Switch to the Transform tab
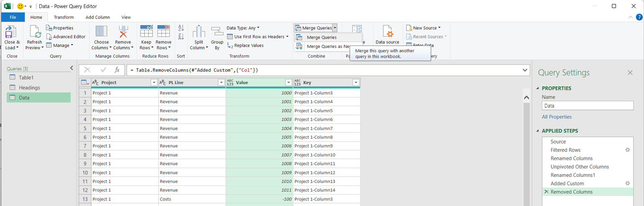Viewport: 644px width, 206px height. tap(64, 17)
